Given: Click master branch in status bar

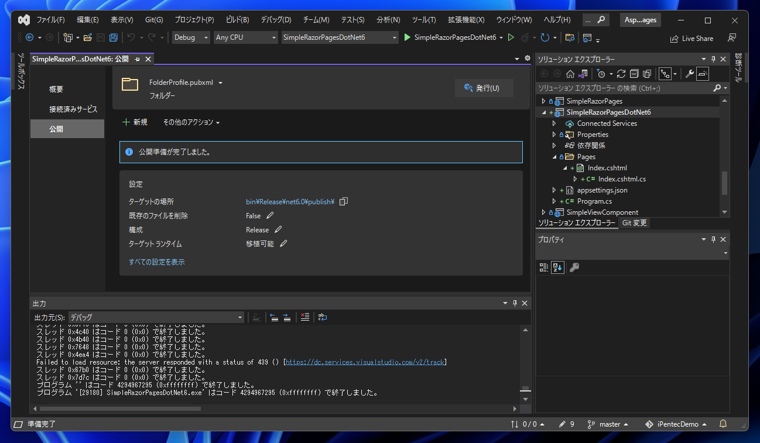Looking at the screenshot, I should [608, 424].
